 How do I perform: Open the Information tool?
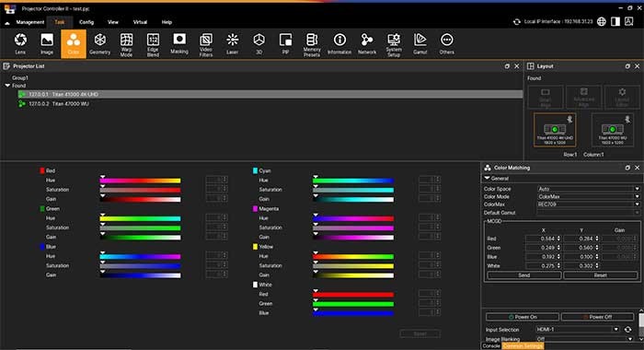point(339,44)
